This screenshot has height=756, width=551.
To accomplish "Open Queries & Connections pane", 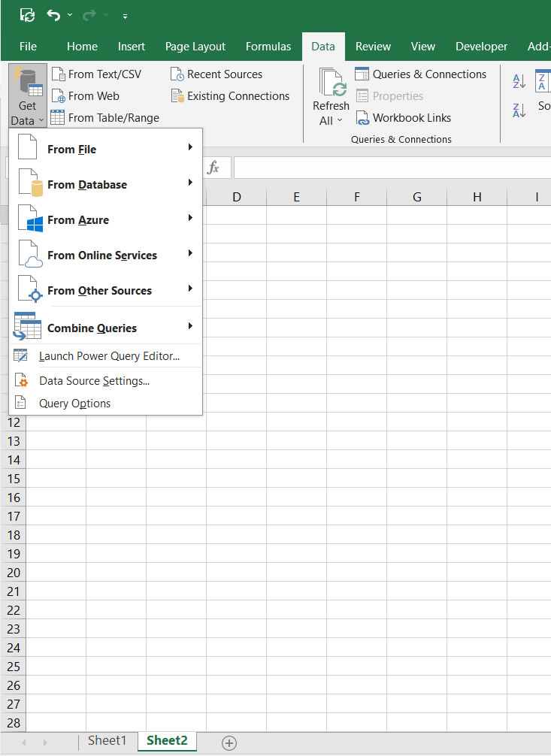I will click(x=421, y=74).
